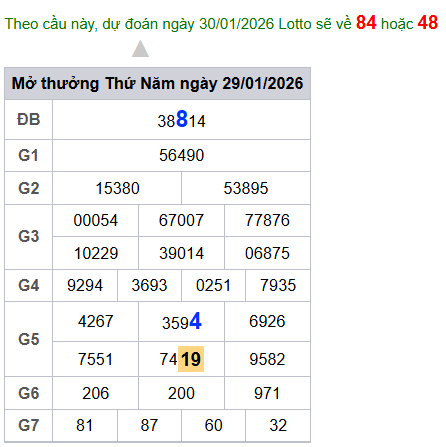This screenshot has height=447, width=446.
Task: Click G7 result 32
Action: (x=278, y=426)
